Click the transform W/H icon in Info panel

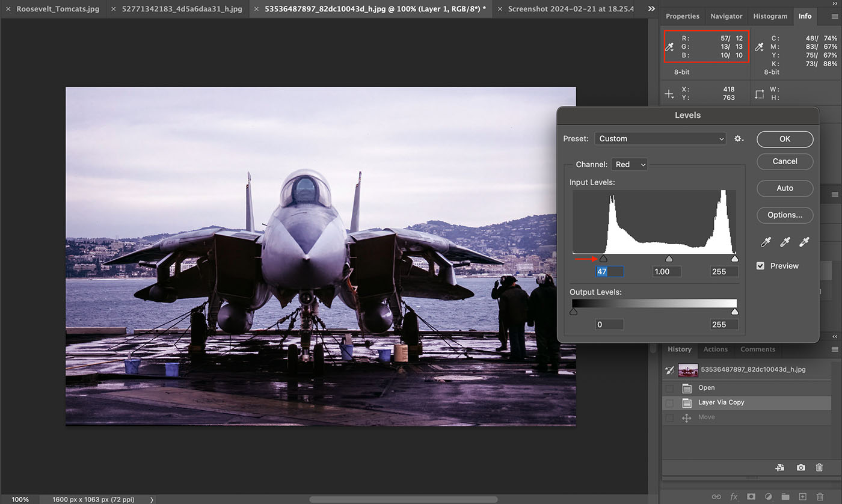(759, 94)
